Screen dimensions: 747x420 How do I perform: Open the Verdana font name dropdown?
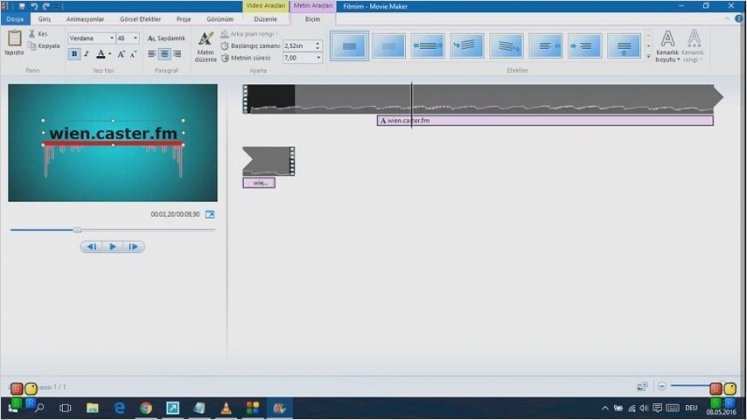pyautogui.click(x=112, y=38)
